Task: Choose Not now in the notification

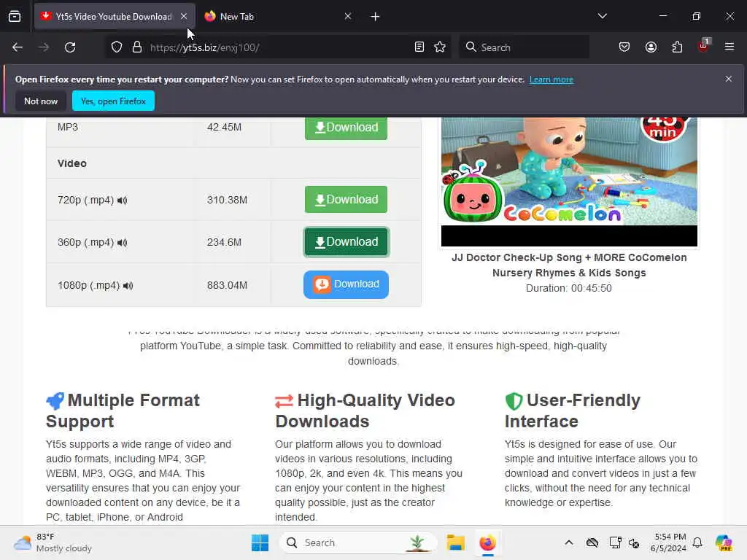Action: tap(41, 101)
